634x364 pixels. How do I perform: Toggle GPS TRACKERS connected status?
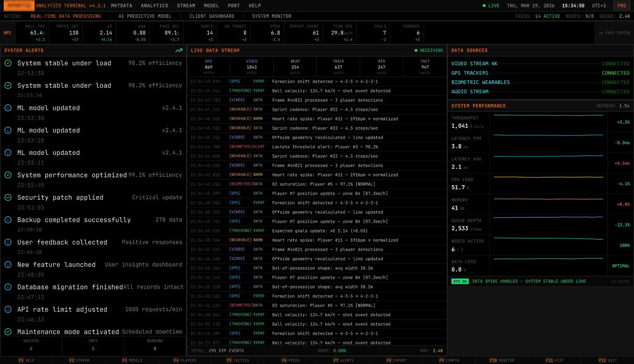pos(615,73)
